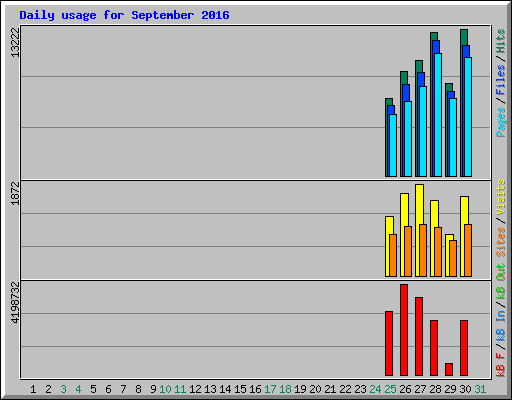Click day number 1 on the axis
512x400 pixels.
click(x=33, y=389)
